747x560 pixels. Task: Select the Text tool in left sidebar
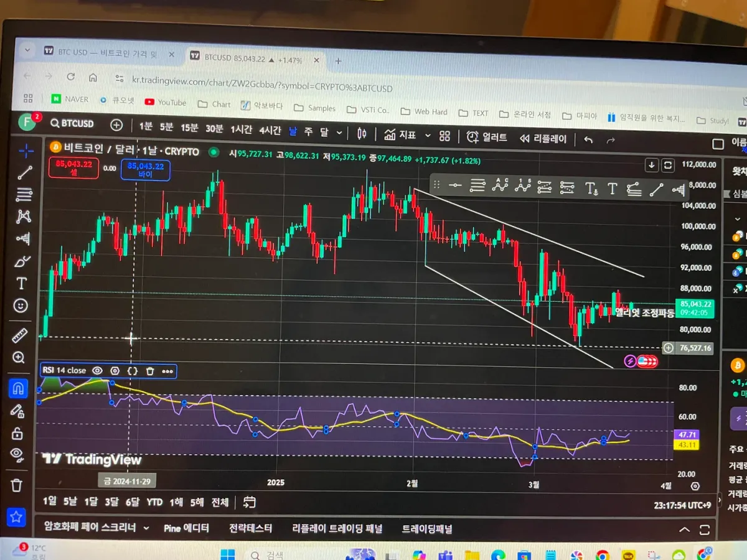coord(22,283)
